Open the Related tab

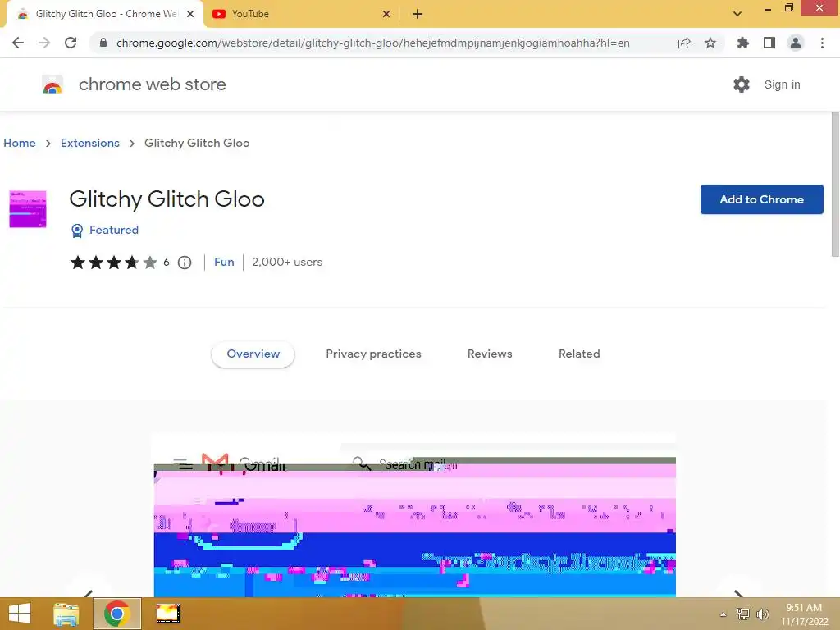pos(579,354)
